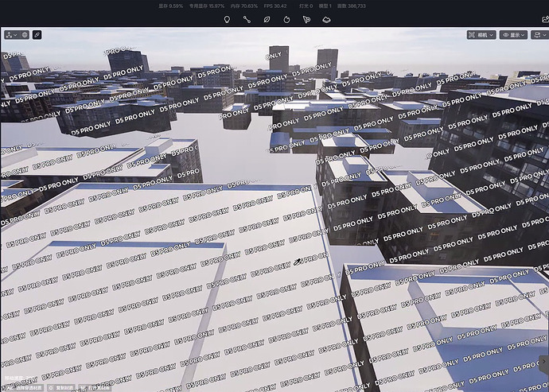
Task: Expand the right side panel chevron
Action: (544, 362)
